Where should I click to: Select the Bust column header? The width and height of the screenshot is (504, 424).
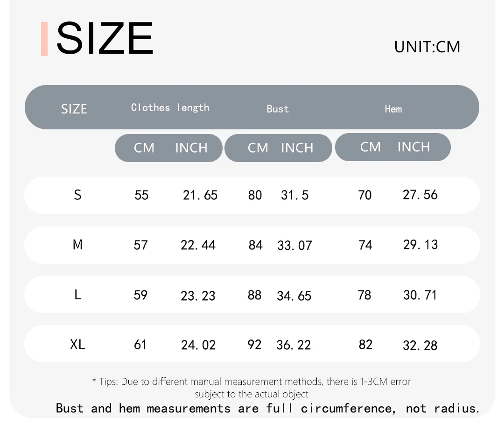pyautogui.click(x=278, y=109)
